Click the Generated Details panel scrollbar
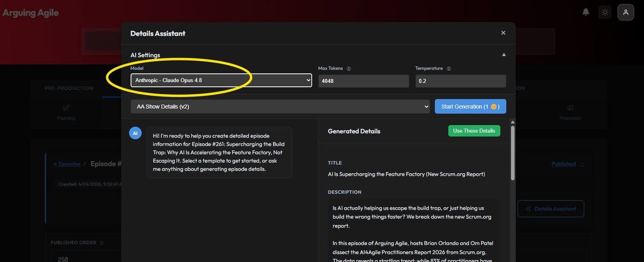Image resolution: width=644 pixels, height=262 pixels. coord(513,153)
